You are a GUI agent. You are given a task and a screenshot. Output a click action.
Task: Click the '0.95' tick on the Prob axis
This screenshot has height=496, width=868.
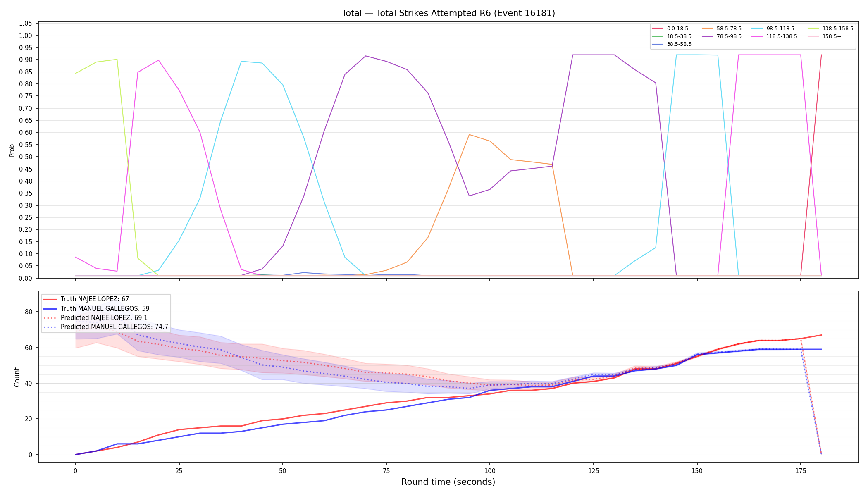(26, 48)
